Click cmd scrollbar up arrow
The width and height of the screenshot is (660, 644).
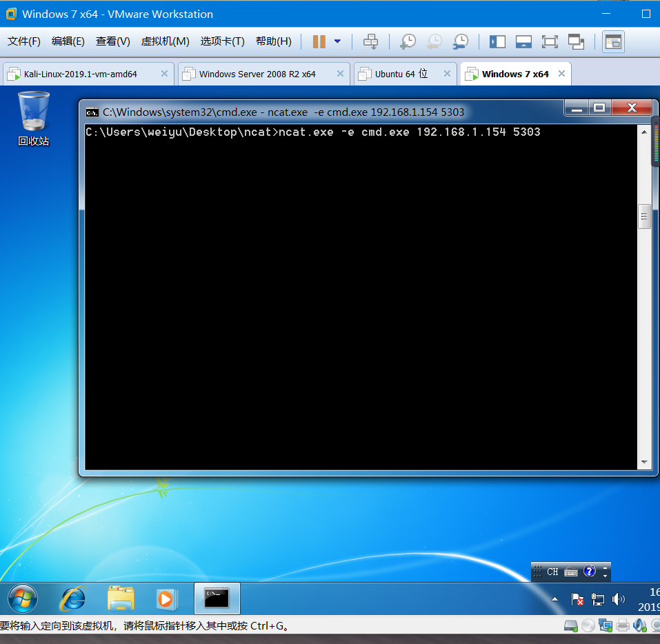(644, 132)
